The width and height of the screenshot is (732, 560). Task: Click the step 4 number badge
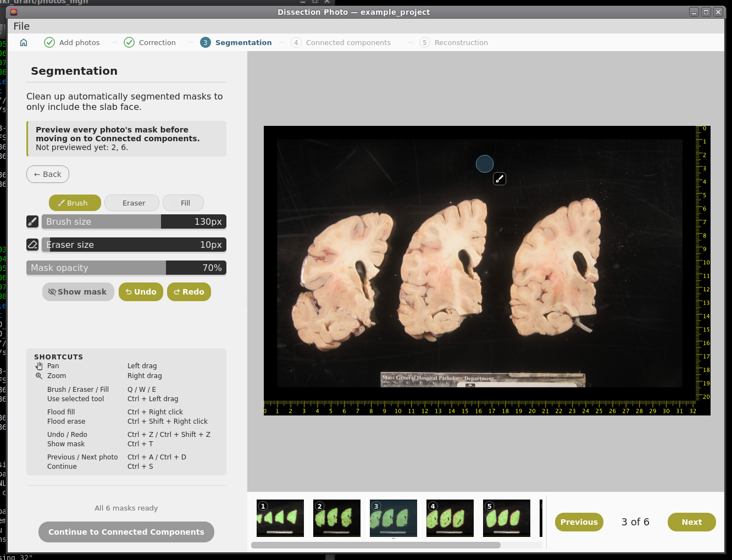[296, 42]
